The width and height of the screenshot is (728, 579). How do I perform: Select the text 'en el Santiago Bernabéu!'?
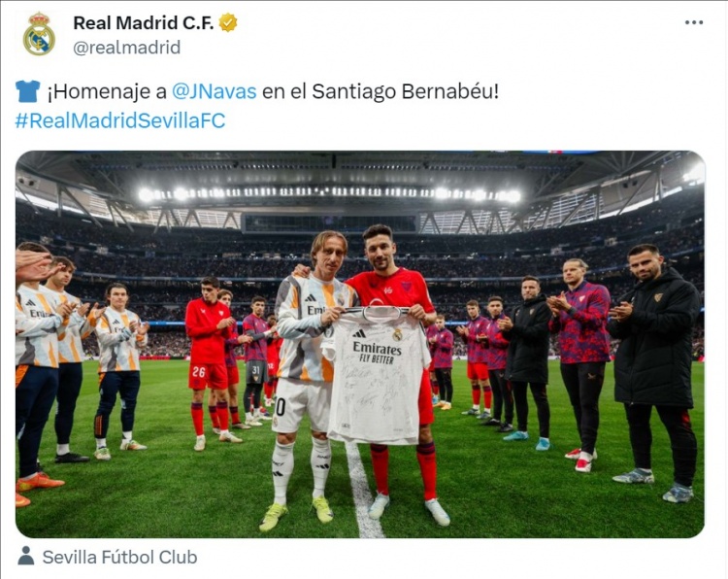(381, 91)
